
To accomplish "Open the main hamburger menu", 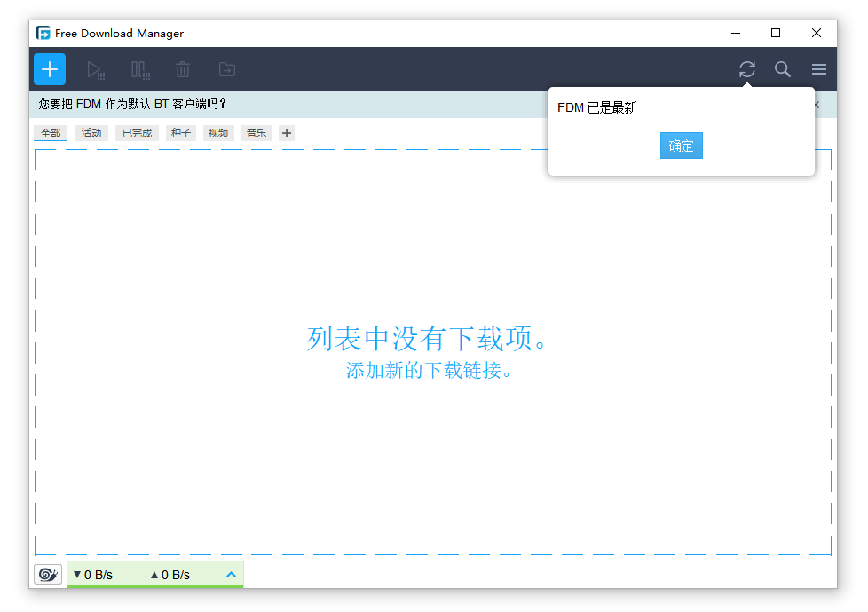I will 818,68.
